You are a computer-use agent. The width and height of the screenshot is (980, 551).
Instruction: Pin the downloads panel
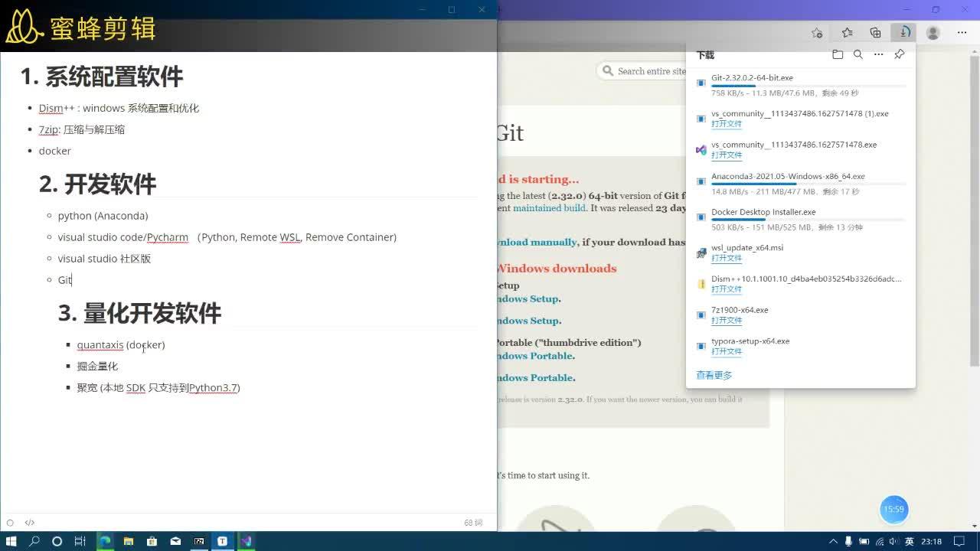(x=900, y=54)
